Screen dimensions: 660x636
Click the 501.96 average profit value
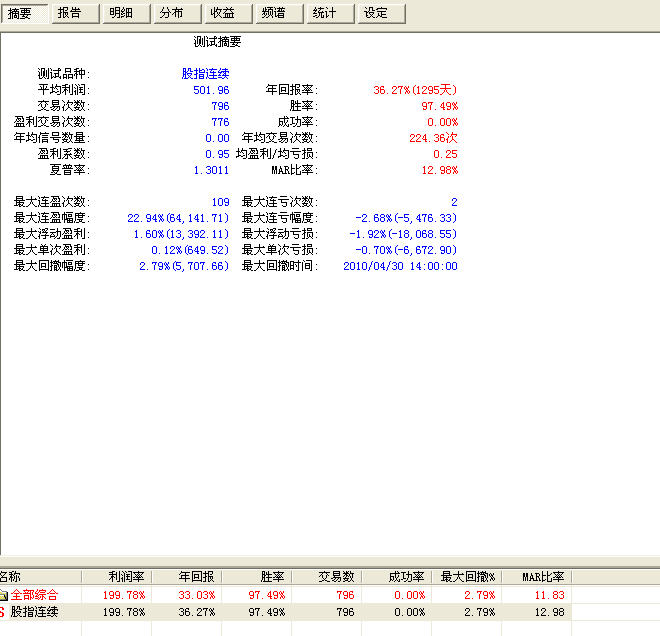pos(211,90)
